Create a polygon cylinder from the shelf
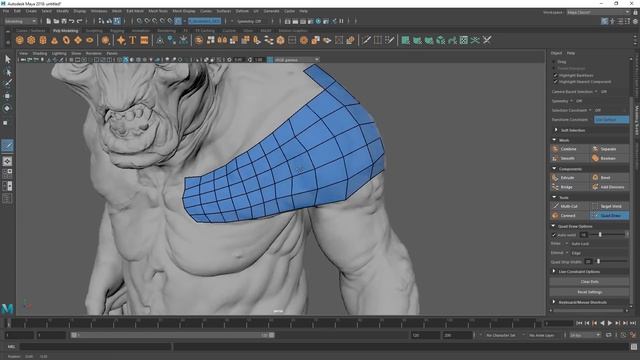 43,40
